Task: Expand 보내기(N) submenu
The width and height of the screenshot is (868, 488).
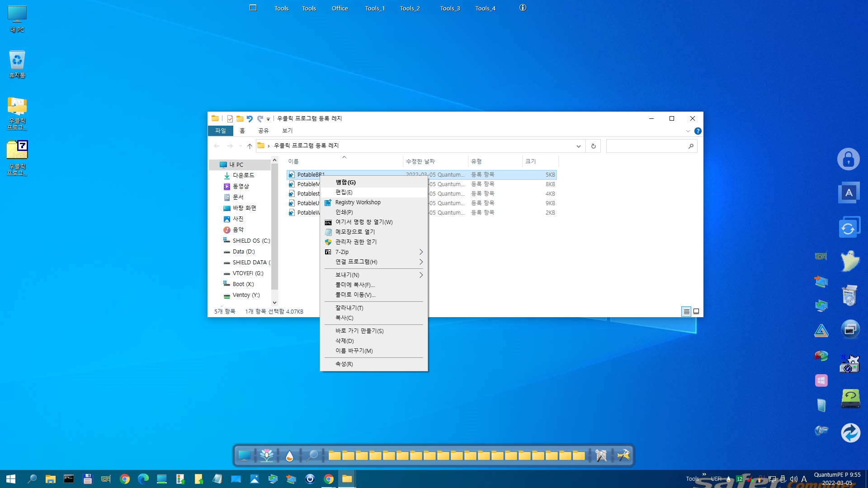Action: 374,275
